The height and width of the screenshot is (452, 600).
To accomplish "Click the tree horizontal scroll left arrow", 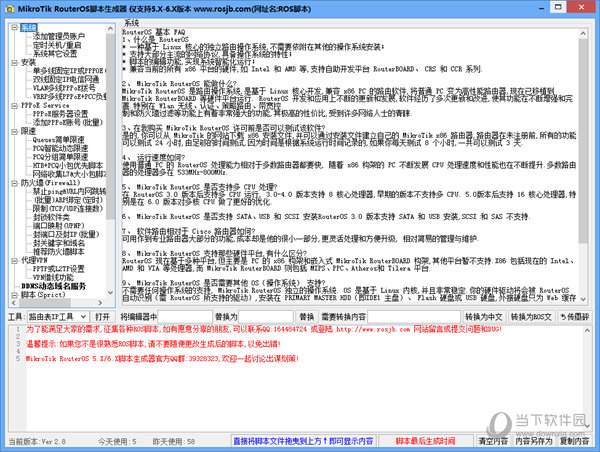I will [x=14, y=302].
